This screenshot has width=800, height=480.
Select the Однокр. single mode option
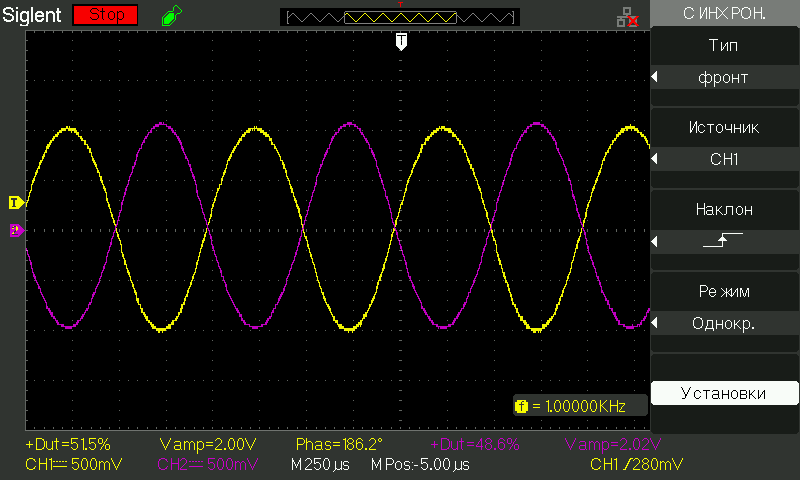724,323
